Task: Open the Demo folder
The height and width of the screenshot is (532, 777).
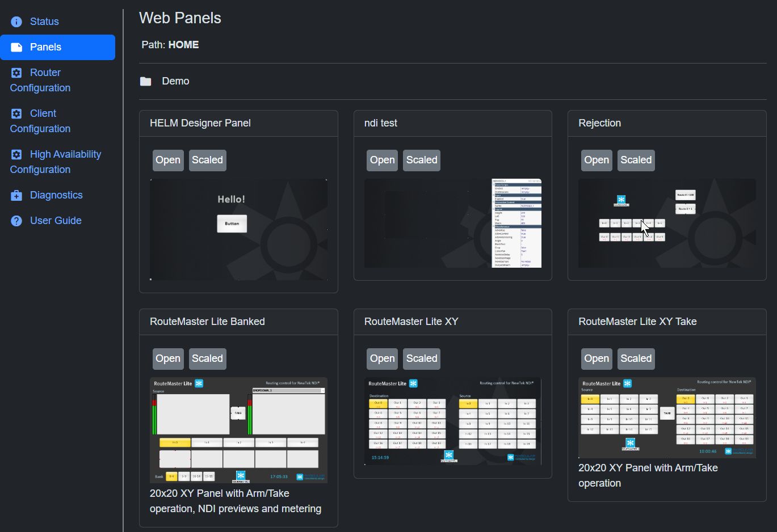Action: click(x=175, y=81)
